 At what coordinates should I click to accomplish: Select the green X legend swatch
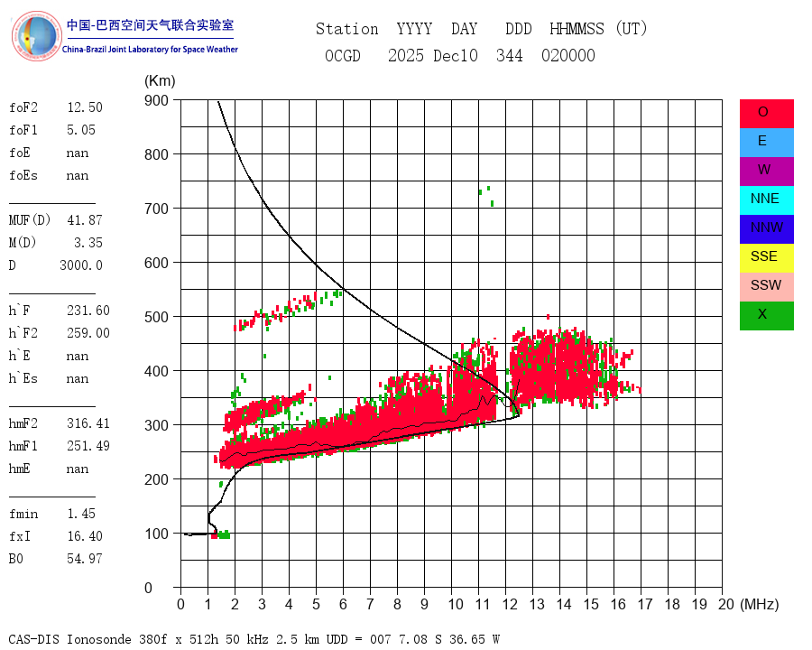coord(766,316)
